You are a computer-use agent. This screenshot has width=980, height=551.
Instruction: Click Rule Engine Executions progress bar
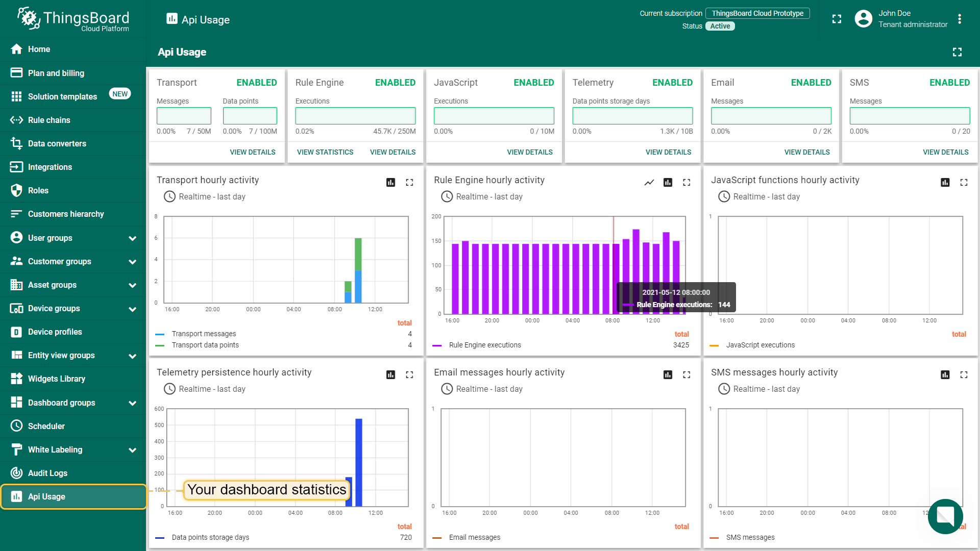point(355,116)
